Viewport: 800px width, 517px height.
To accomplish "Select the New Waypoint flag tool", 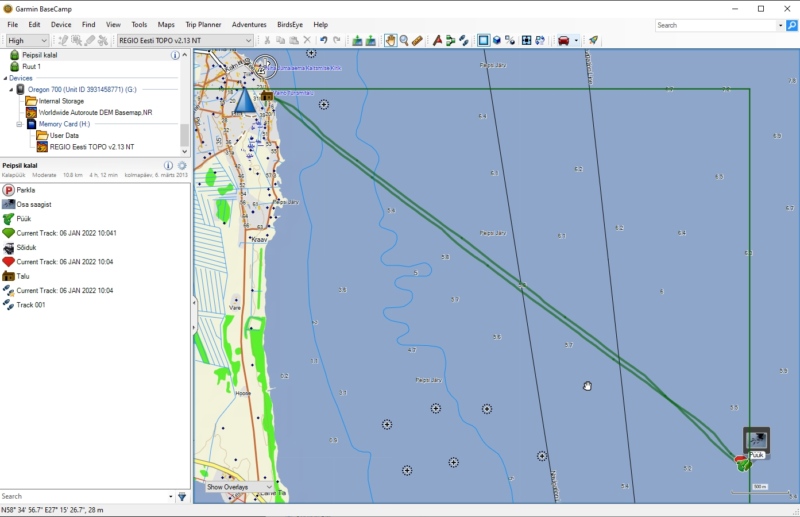I will [437, 40].
